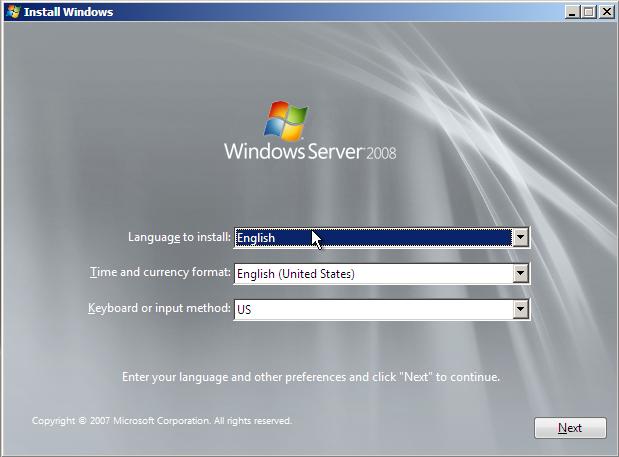The width and height of the screenshot is (619, 457).
Task: Expand the Time and currency format arrow
Action: pos(520,273)
